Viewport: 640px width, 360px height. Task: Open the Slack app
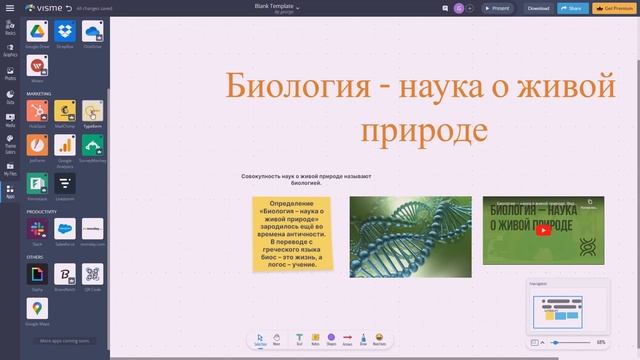pos(37,229)
